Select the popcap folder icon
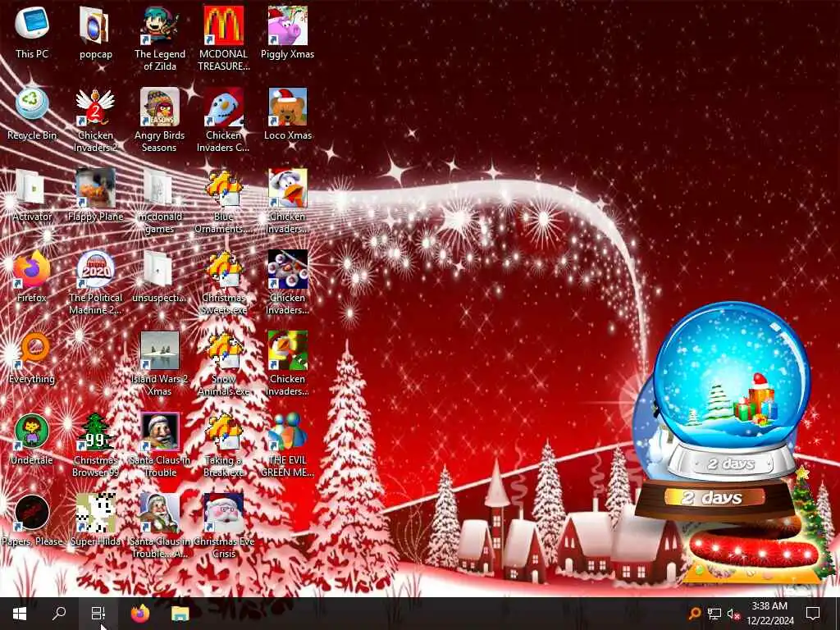 tap(95, 34)
